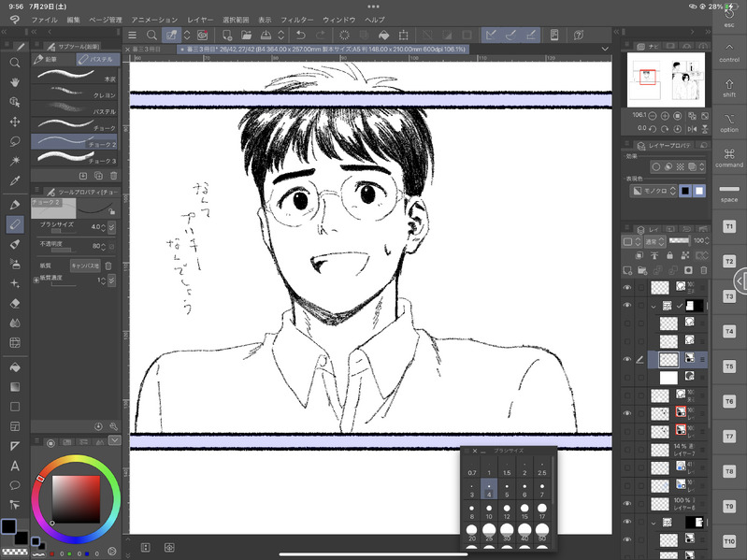747x560 pixels.
Task: Click New document icon in command bar
Action: click(227, 36)
